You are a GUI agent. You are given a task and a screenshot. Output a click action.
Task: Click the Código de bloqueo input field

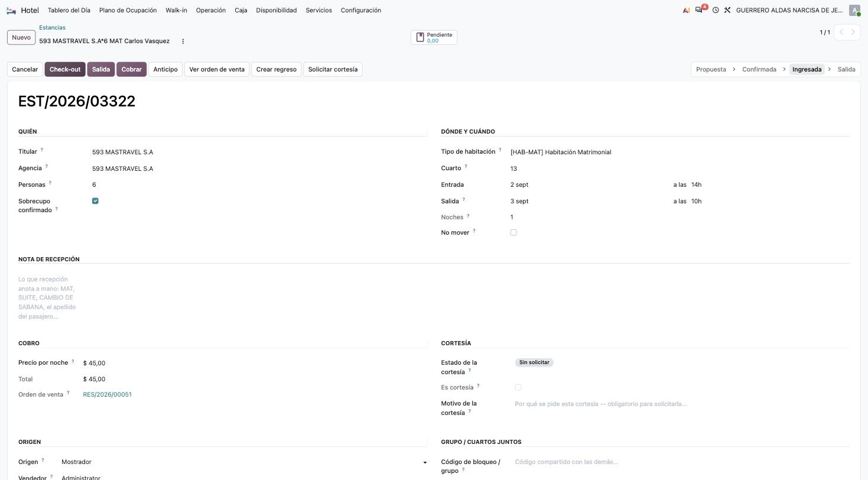point(682,462)
